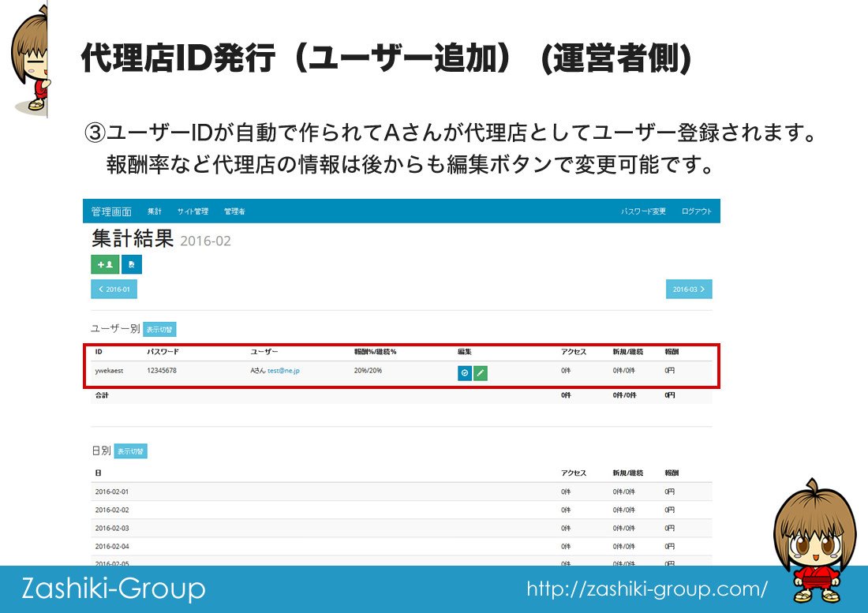The width and height of the screenshot is (868, 613).
Task: Click the 2016-02-01 date row
Action: click(112, 492)
